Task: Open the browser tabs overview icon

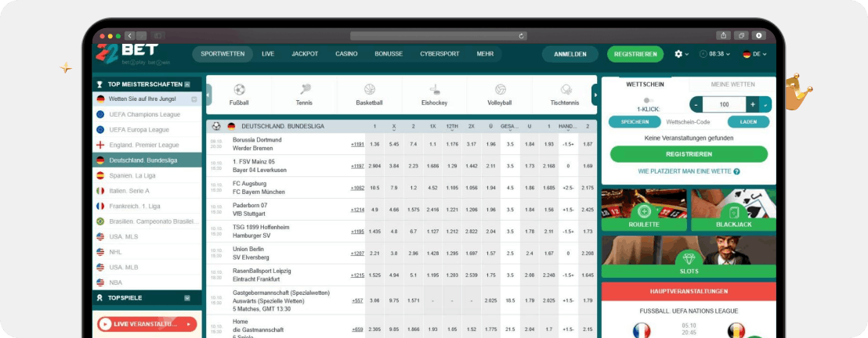Action: pyautogui.click(x=740, y=35)
